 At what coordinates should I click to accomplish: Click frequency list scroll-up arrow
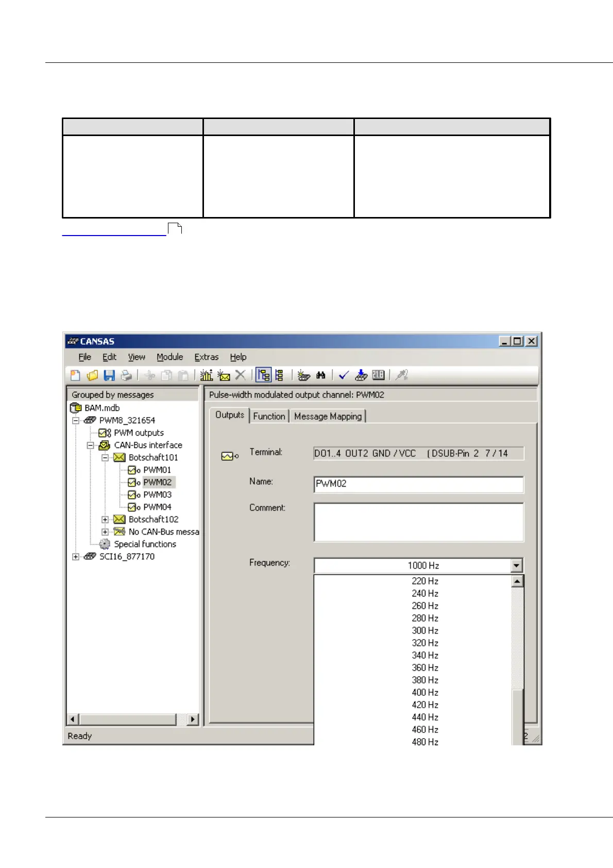[x=517, y=581]
